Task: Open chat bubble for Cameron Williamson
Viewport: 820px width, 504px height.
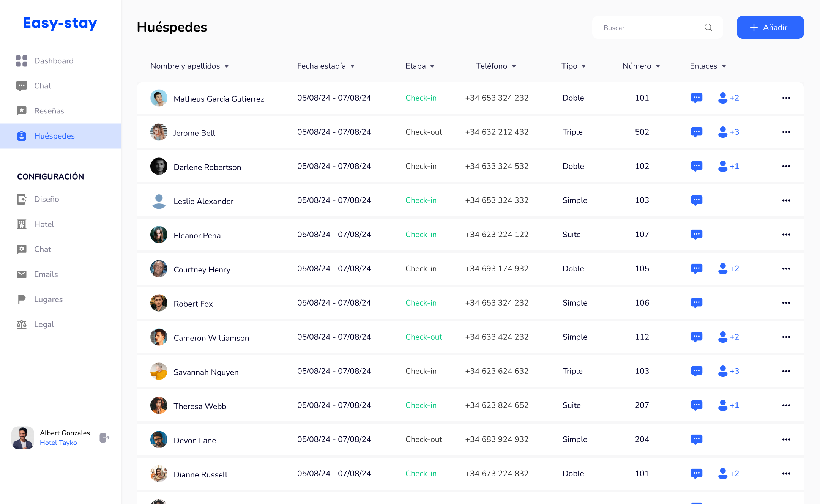Action: pos(696,337)
